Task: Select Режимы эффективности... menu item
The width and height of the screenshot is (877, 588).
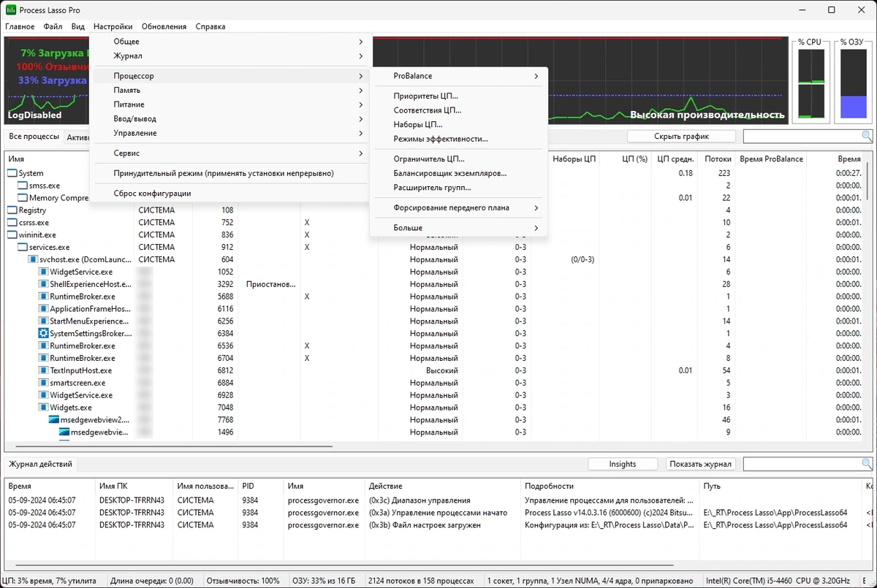Action: [x=459, y=139]
